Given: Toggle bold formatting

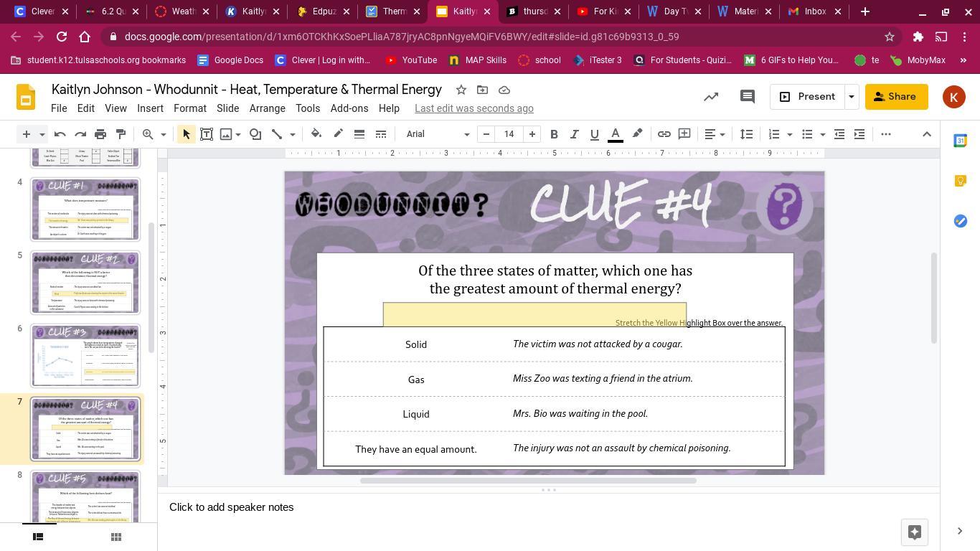Looking at the screenshot, I should (554, 134).
